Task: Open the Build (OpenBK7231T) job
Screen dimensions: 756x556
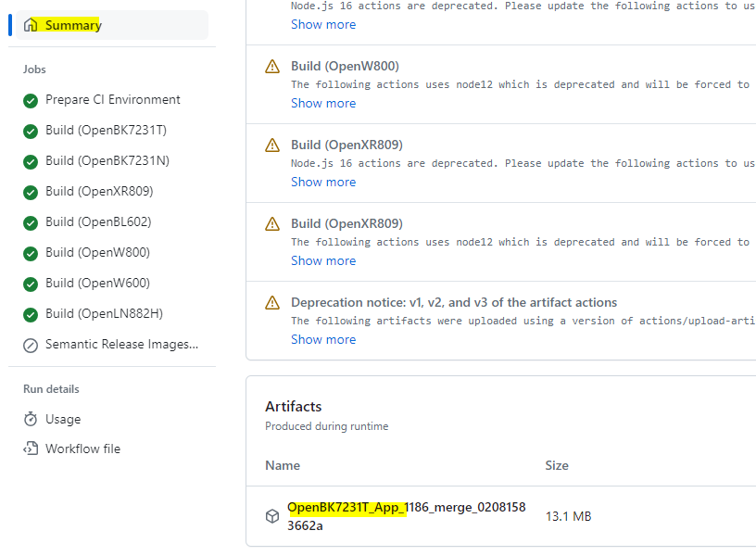Action: tap(106, 131)
